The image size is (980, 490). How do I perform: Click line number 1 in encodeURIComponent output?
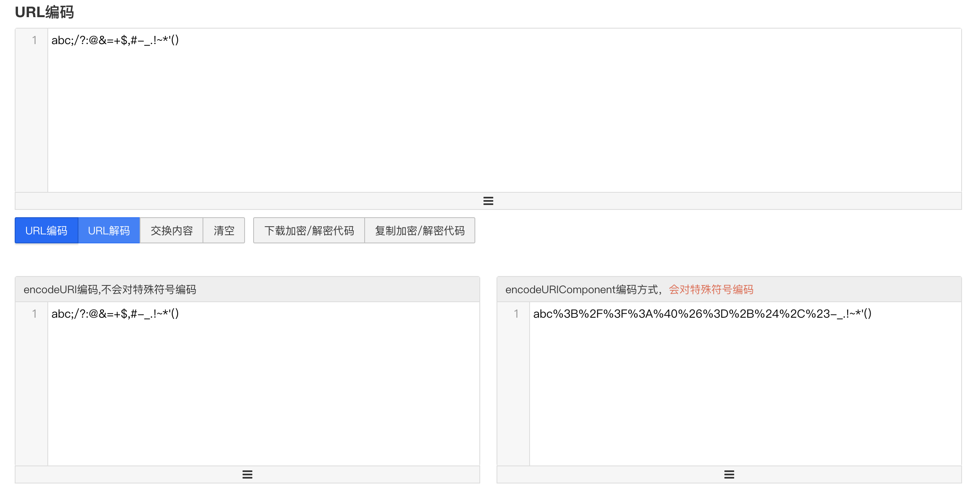(516, 314)
